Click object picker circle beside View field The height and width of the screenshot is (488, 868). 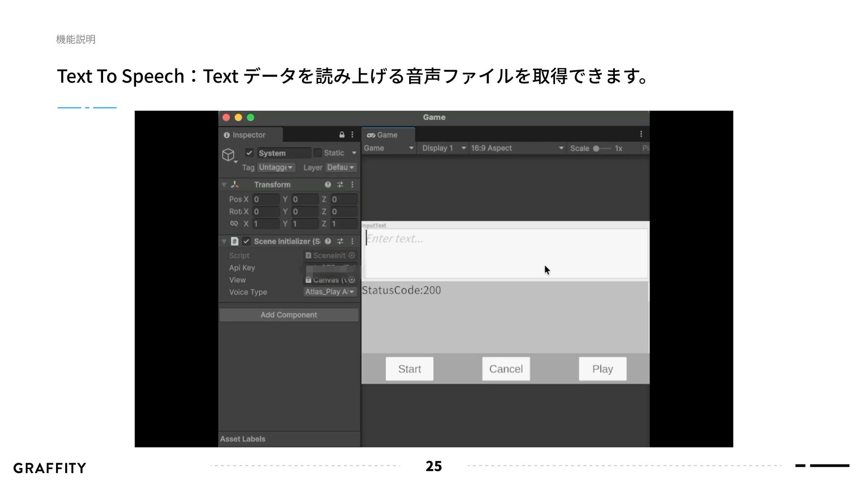click(x=352, y=280)
